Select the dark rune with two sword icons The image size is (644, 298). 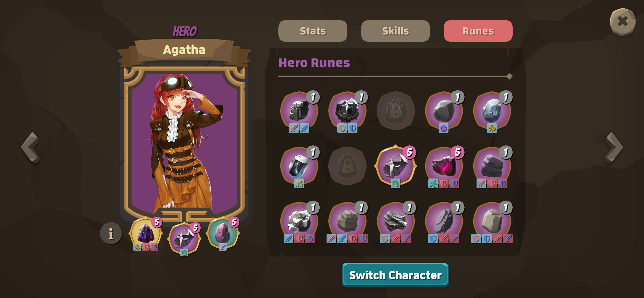tap(299, 111)
